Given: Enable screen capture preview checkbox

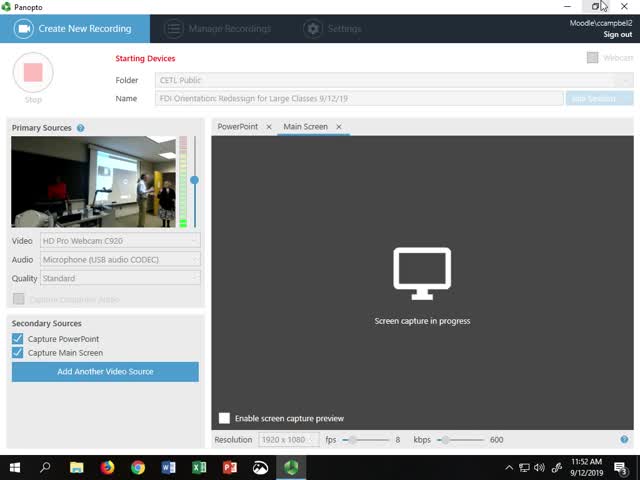Looking at the screenshot, I should coord(225,418).
